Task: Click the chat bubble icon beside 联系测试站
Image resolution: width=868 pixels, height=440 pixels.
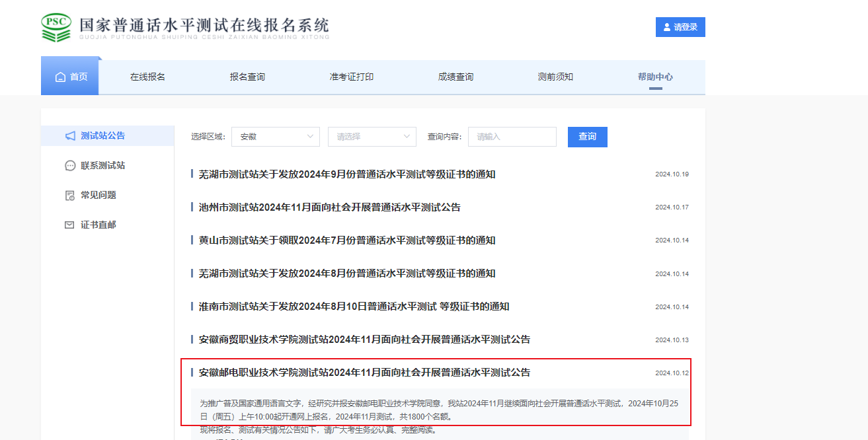Action: click(x=70, y=166)
